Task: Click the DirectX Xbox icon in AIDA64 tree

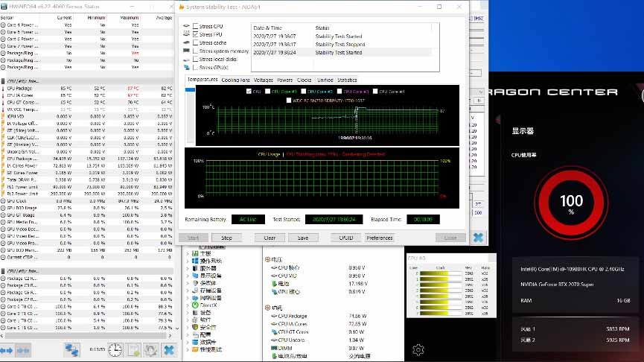Action: point(195,305)
